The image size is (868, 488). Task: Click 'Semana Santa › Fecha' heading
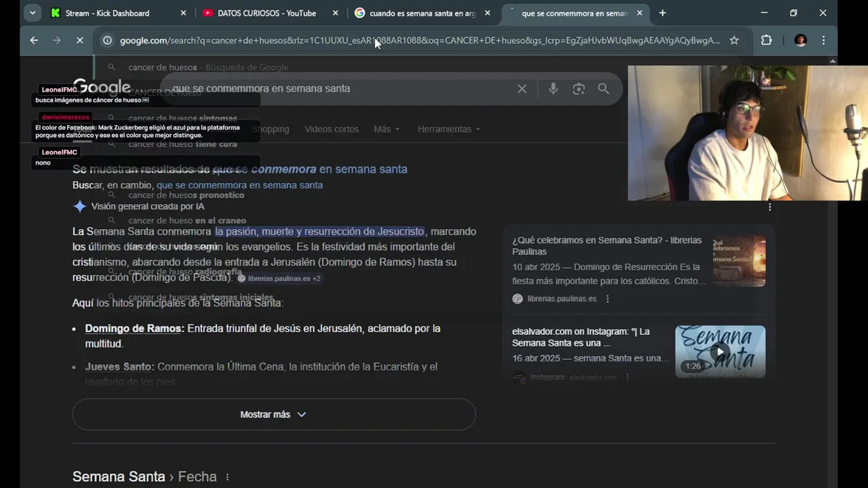coord(144,477)
